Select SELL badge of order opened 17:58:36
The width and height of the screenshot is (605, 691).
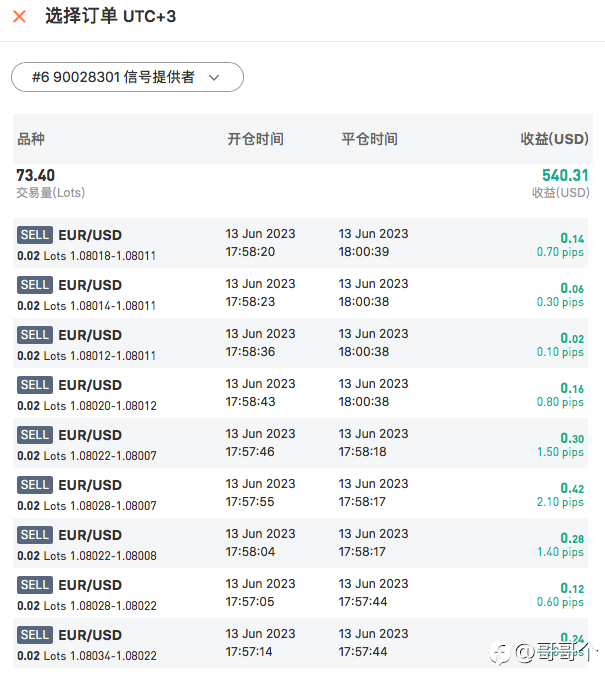coord(35,335)
